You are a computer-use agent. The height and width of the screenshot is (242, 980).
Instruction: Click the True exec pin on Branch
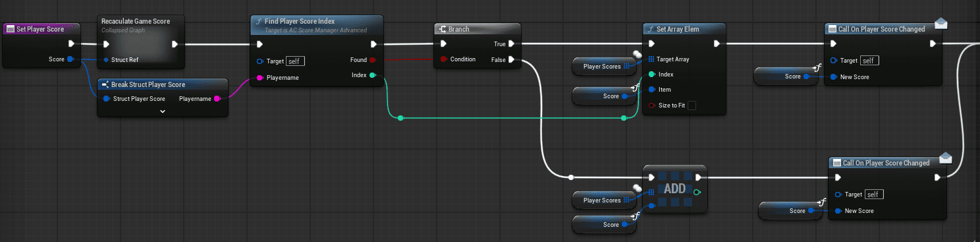tap(511, 44)
